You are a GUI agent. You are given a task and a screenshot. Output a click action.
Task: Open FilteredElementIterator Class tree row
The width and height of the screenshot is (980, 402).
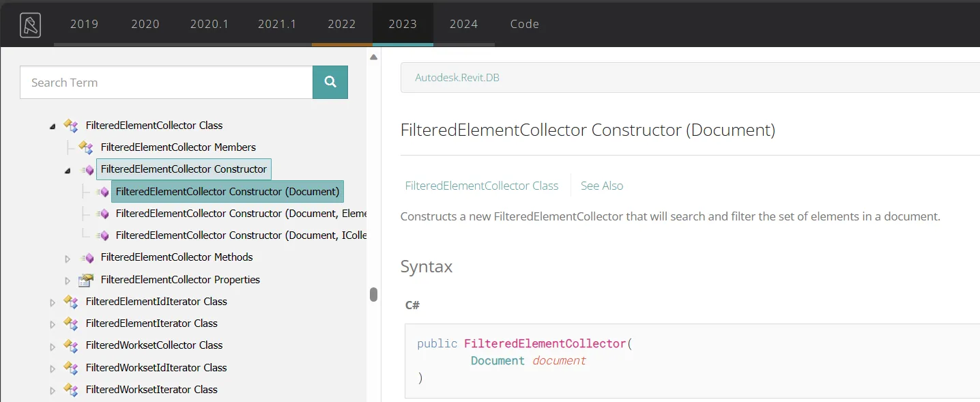[x=152, y=324]
